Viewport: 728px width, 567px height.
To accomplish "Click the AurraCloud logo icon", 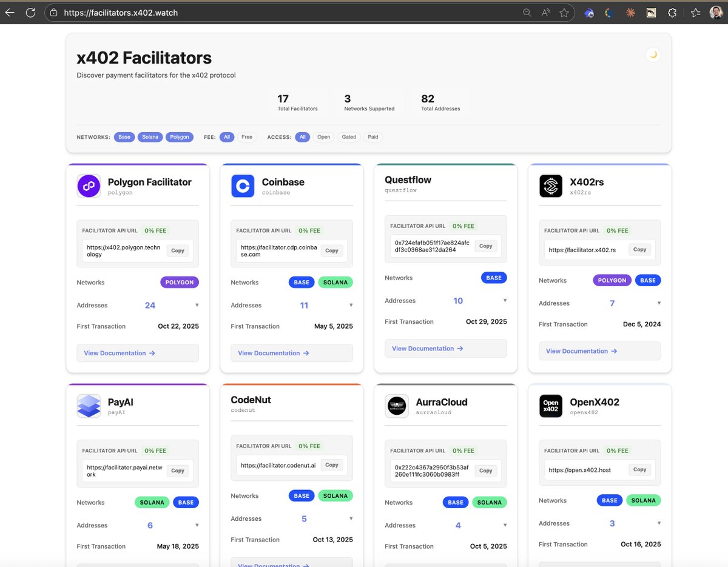I will click(x=397, y=406).
